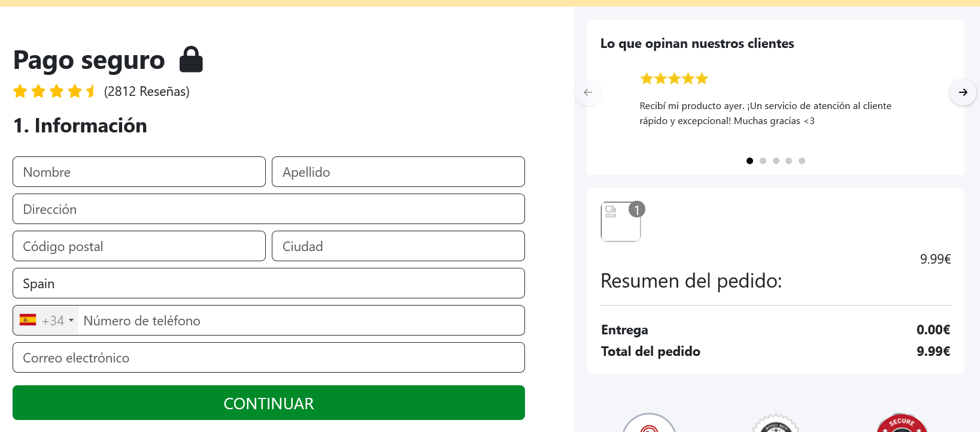Viewport: 980px width, 432px height.
Task: Open the Spain country dropdown
Action: pos(268,283)
